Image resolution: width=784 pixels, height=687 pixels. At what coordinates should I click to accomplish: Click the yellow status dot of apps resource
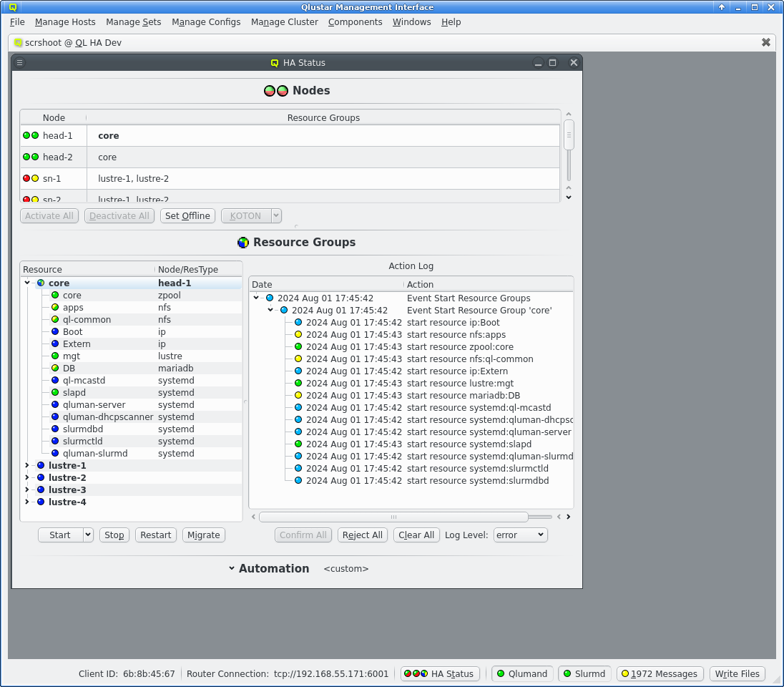tap(55, 307)
